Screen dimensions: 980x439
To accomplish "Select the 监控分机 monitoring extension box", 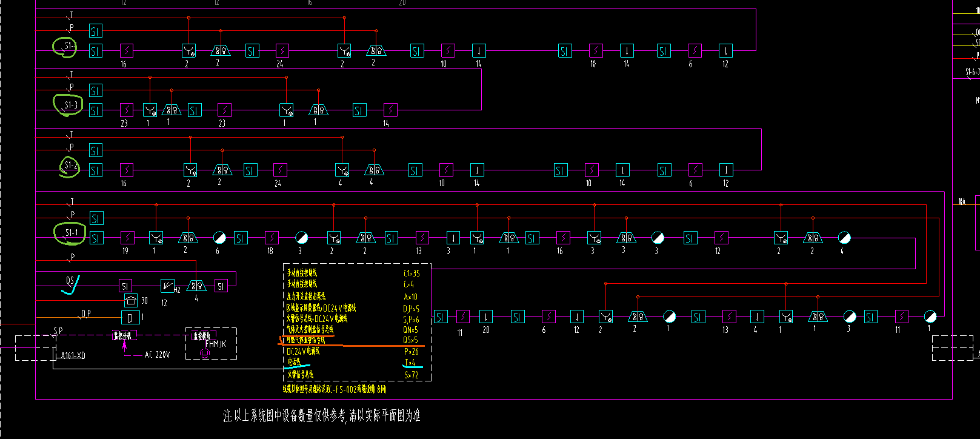I will tap(125, 335).
